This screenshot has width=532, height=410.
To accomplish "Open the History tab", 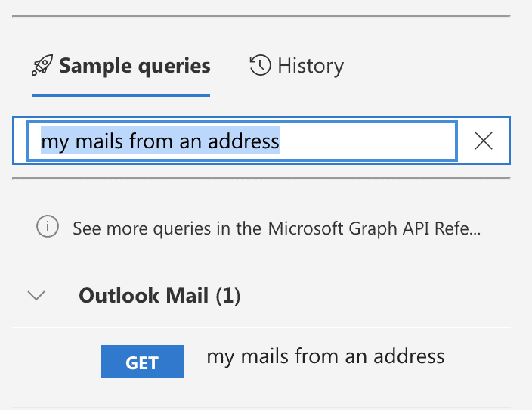I will point(297,66).
